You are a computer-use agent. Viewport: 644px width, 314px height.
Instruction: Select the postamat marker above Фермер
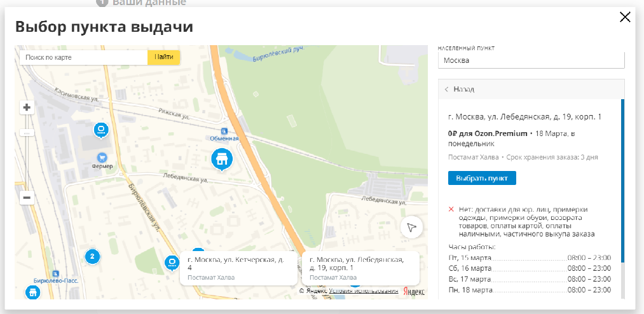100,130
